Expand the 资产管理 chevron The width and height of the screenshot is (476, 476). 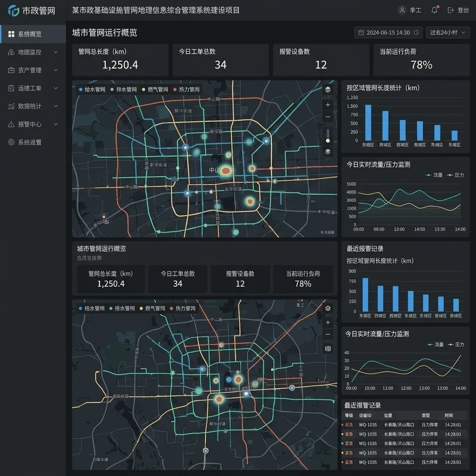tap(56, 70)
